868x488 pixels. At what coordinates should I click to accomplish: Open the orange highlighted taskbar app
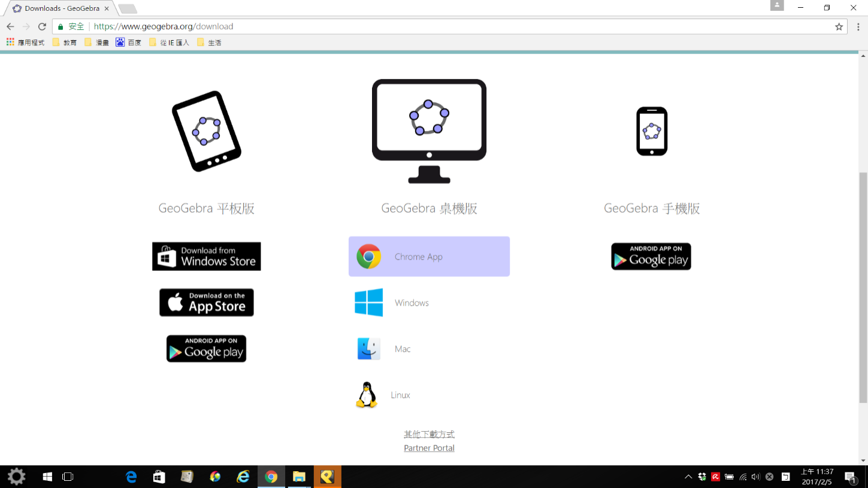coord(327,477)
